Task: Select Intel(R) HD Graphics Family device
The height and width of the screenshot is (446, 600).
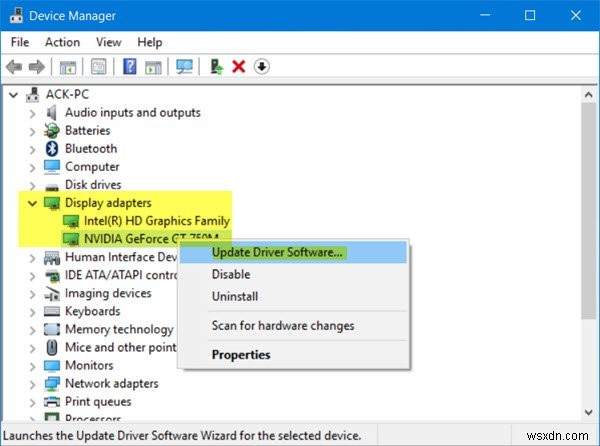Action: point(156,220)
